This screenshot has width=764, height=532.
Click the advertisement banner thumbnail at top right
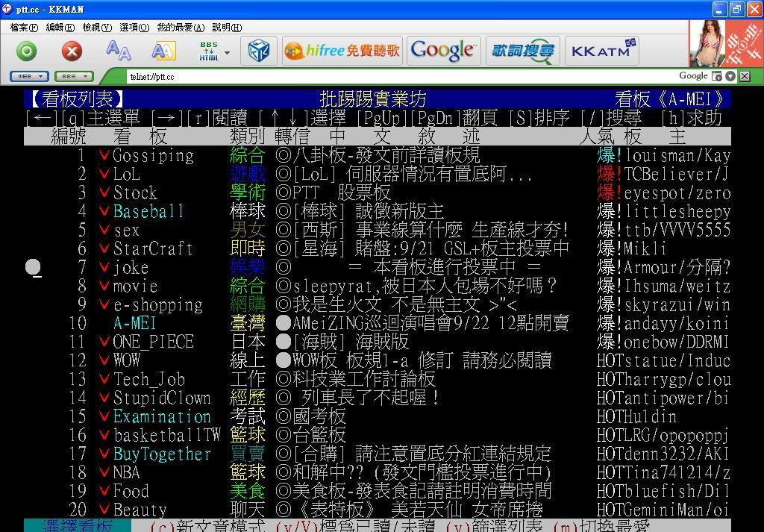click(726, 43)
